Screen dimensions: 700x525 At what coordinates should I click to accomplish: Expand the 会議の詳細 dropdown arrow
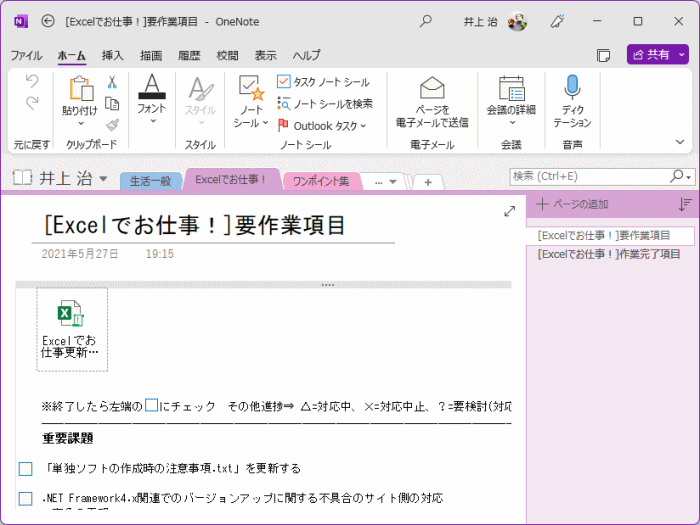coord(512,122)
